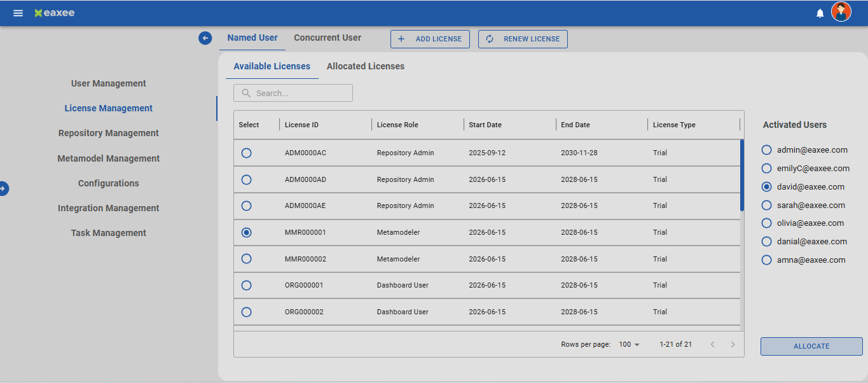Viewport: 868px width, 383px height.
Task: Click the License Type column header
Action: point(674,125)
